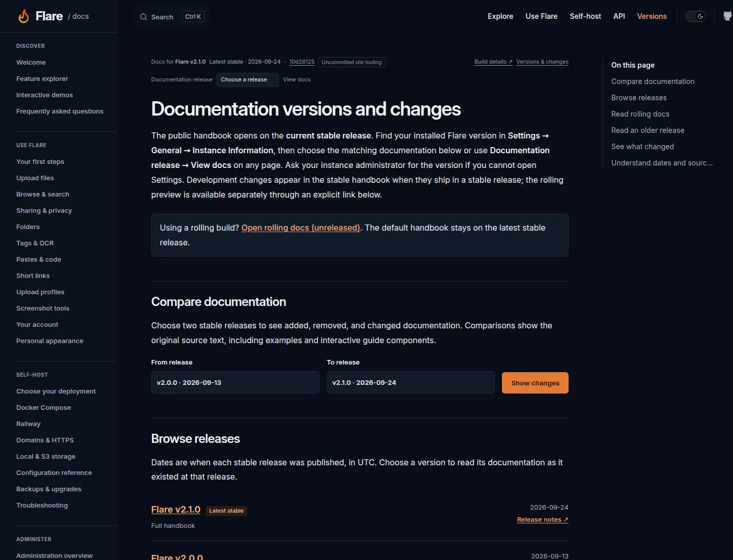Click the commit hash 10d28125 link

pyautogui.click(x=302, y=62)
